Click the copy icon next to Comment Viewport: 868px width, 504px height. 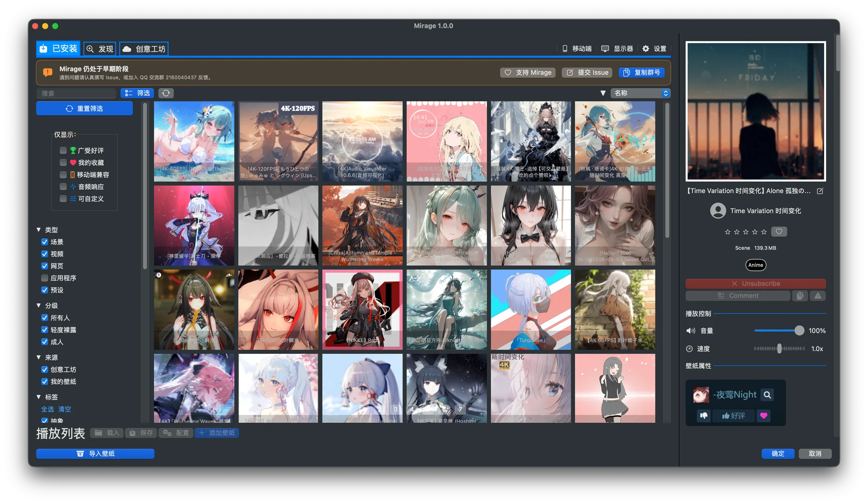800,295
